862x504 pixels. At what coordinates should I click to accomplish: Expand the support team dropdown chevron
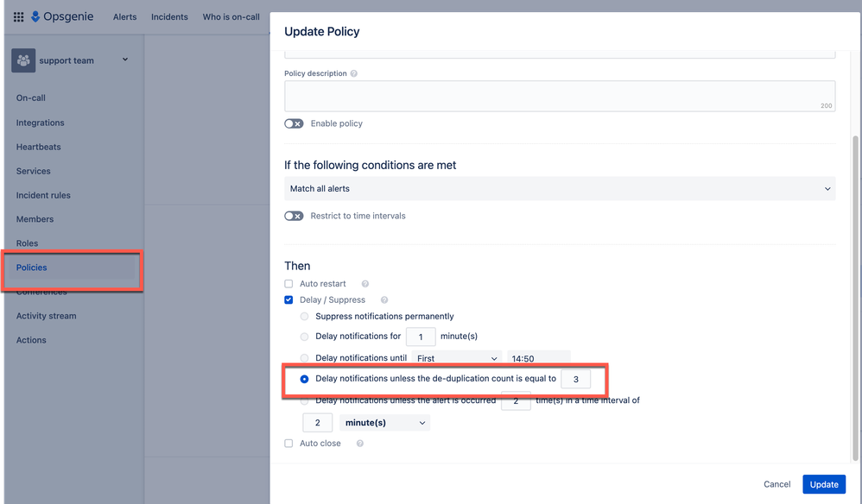pos(124,60)
